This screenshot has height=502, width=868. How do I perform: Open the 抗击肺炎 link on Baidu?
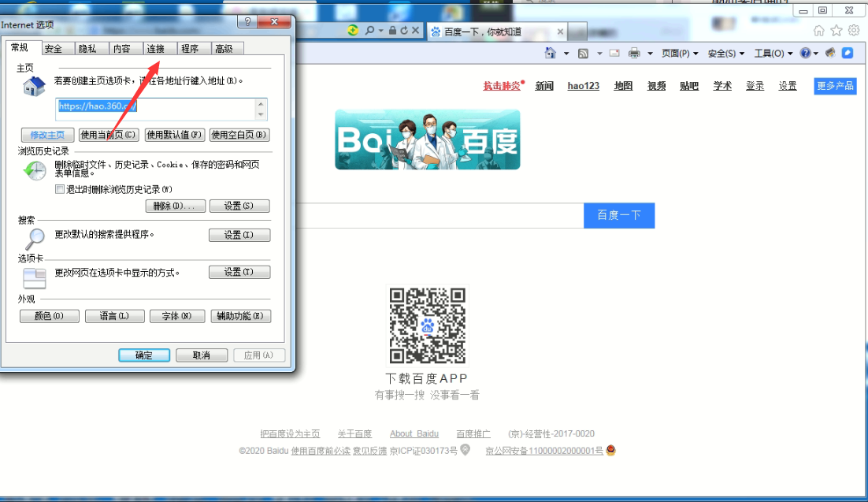point(502,86)
